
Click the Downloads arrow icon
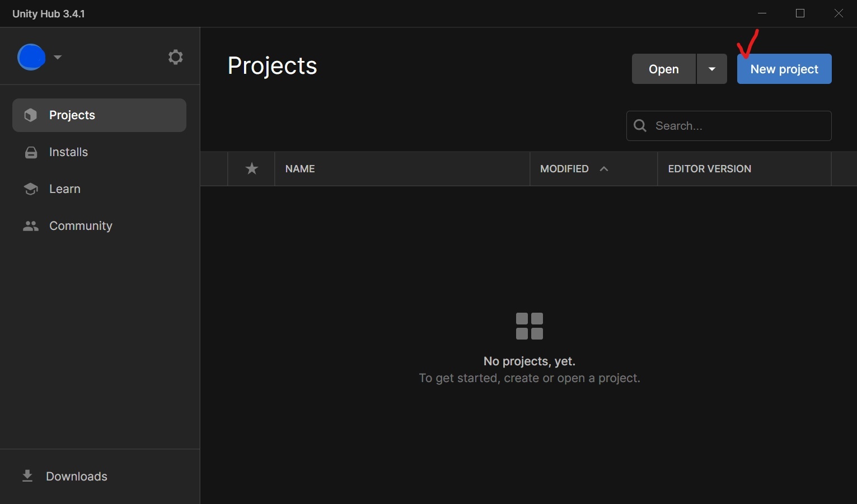pyautogui.click(x=27, y=476)
